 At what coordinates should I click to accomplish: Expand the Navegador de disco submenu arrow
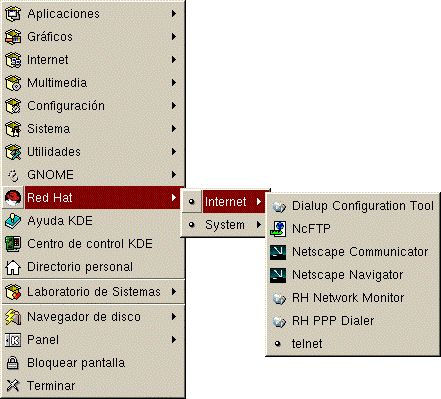pos(174,317)
